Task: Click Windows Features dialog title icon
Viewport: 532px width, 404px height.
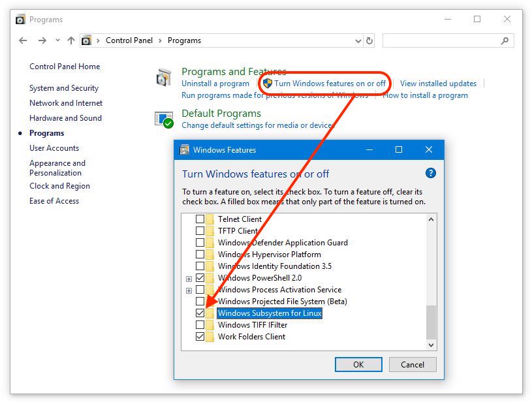Action: (184, 150)
